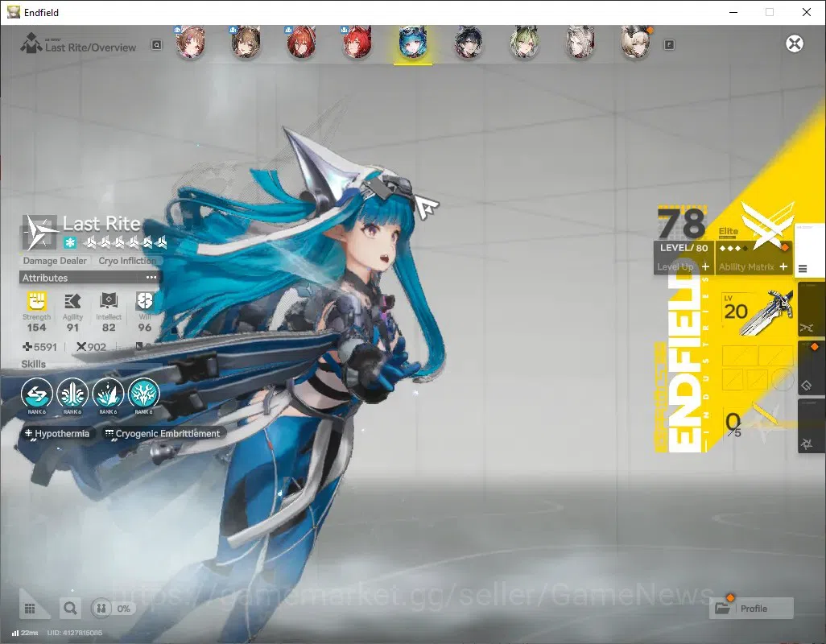Open the ice shards burst skill icon
Screen dimensions: 826x644
click(x=108, y=394)
